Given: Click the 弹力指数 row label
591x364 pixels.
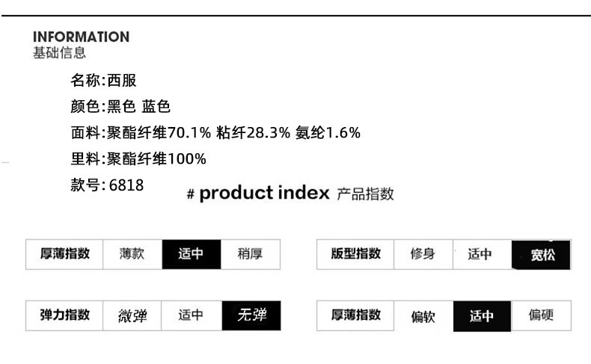Looking at the screenshot, I should tap(65, 315).
